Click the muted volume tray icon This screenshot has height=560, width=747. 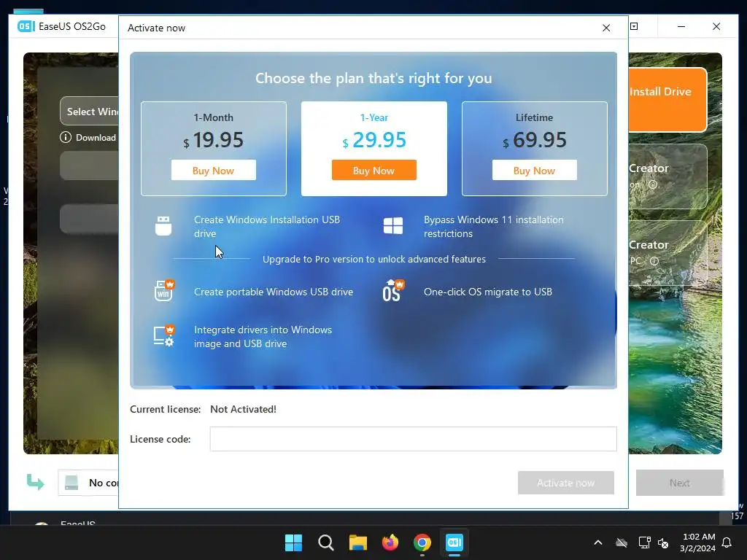662,542
